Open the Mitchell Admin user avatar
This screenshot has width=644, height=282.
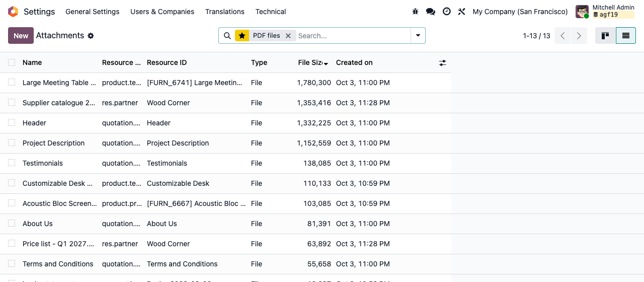click(582, 12)
